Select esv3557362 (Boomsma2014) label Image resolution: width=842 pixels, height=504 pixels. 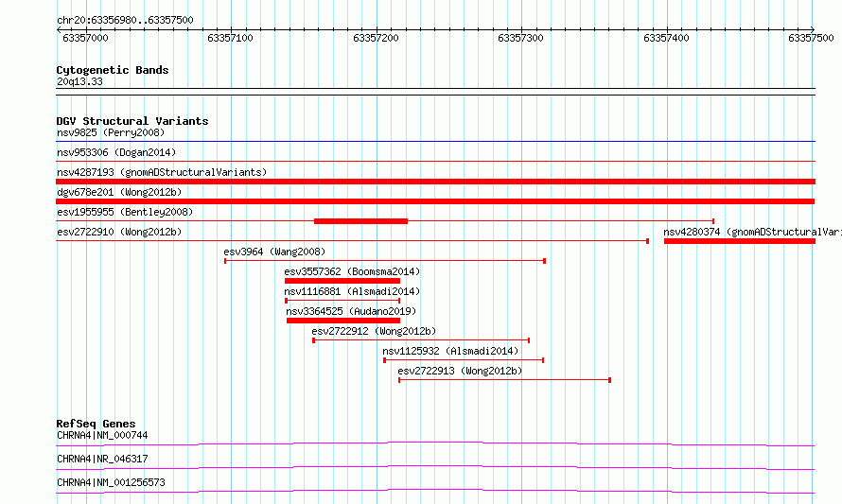pos(352,271)
